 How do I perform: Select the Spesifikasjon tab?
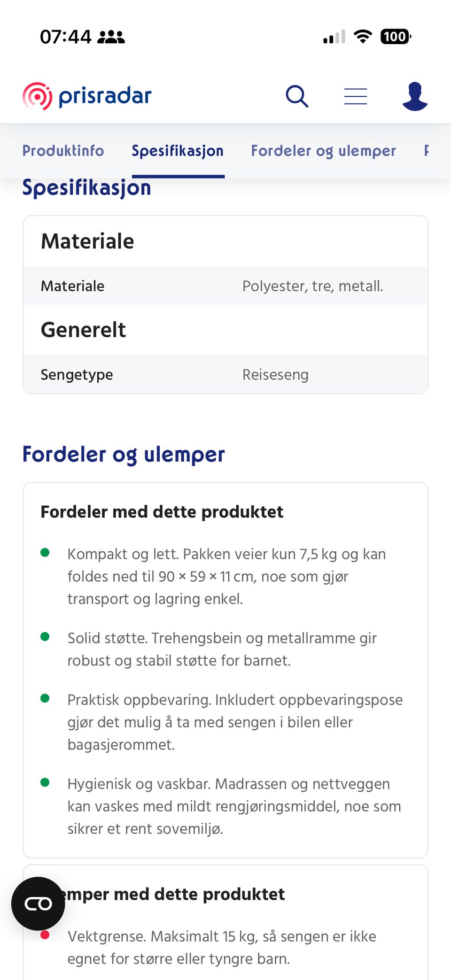[178, 151]
